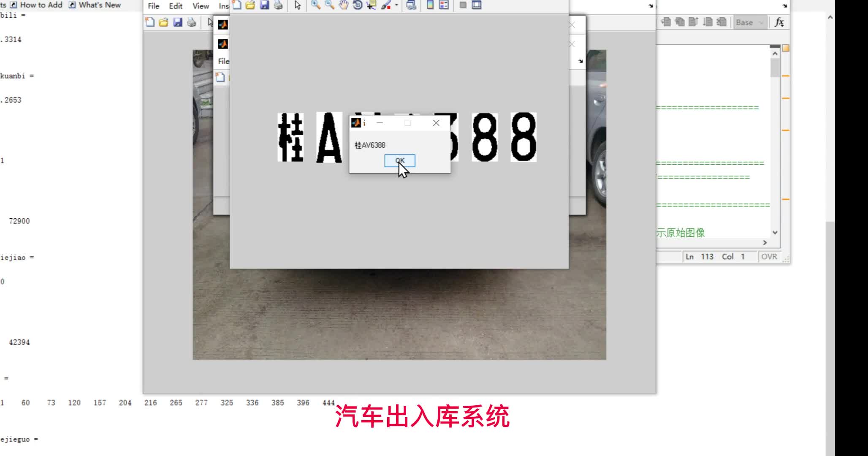Screen dimensions: 868x456
Task: Click the Ins menu item
Action: (224, 6)
